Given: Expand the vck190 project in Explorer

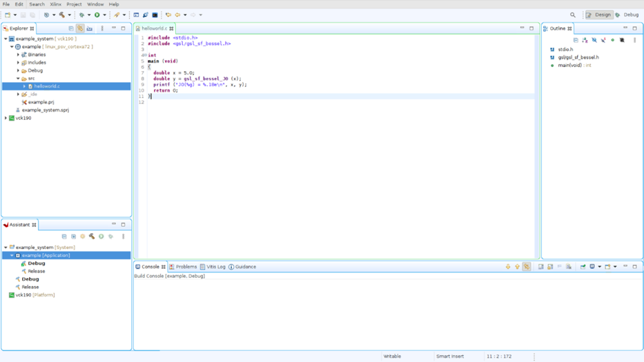Looking at the screenshot, I should point(6,118).
